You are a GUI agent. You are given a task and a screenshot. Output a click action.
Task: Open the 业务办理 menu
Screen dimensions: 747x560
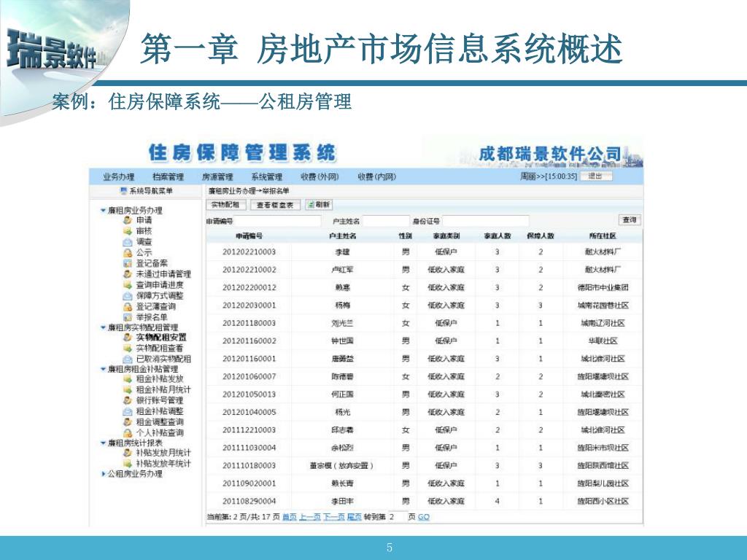(x=119, y=176)
